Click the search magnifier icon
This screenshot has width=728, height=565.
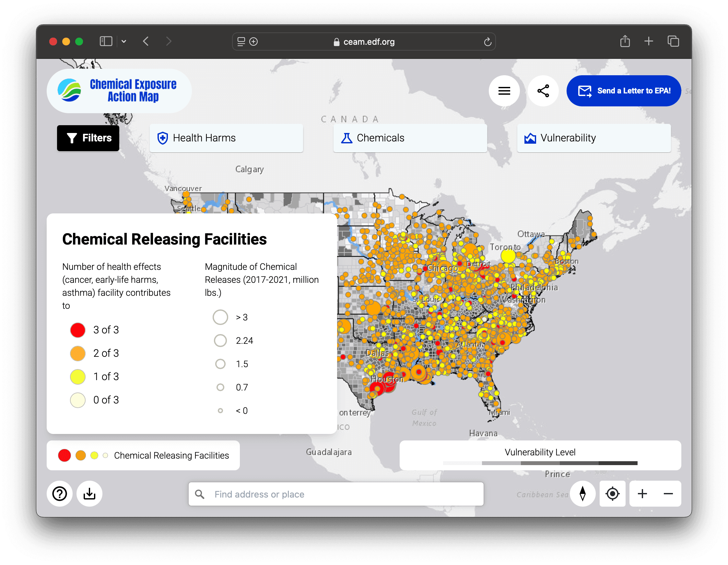(200, 494)
